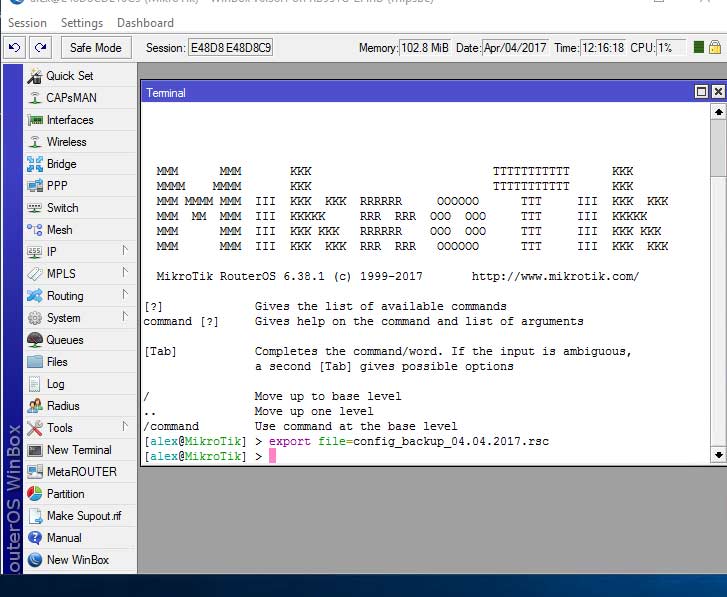727x597 pixels.
Task: Click the Switch icon
Action: [x=35, y=208]
